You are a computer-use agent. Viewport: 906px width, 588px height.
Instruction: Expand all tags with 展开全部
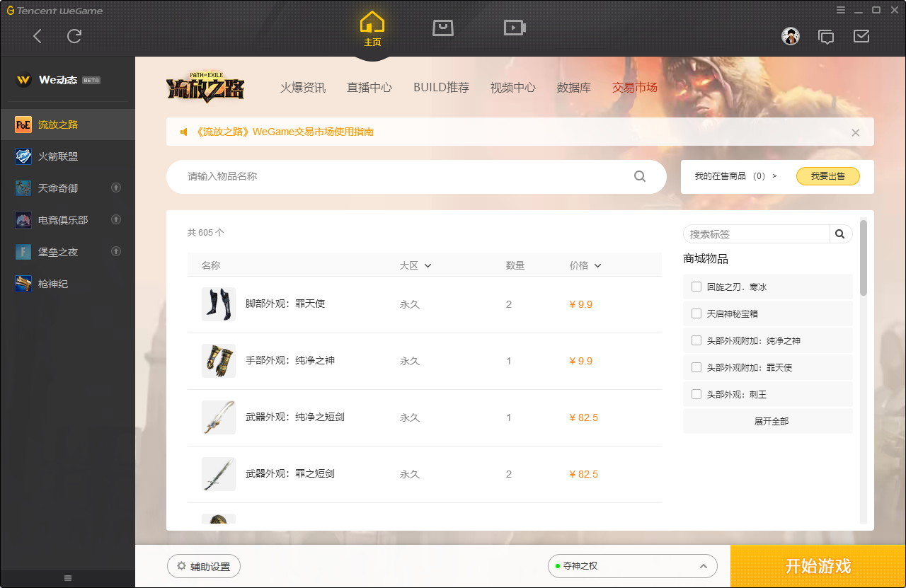coord(768,421)
